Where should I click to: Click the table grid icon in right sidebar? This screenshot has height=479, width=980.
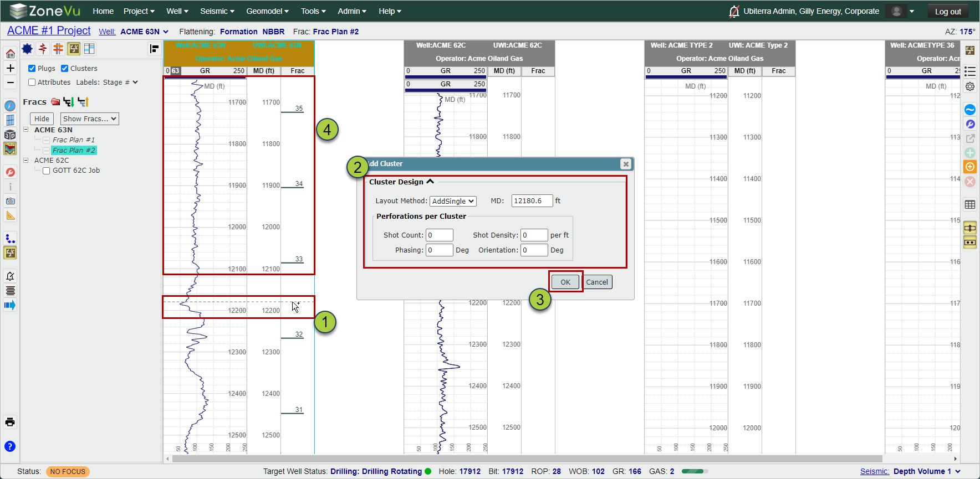click(970, 204)
